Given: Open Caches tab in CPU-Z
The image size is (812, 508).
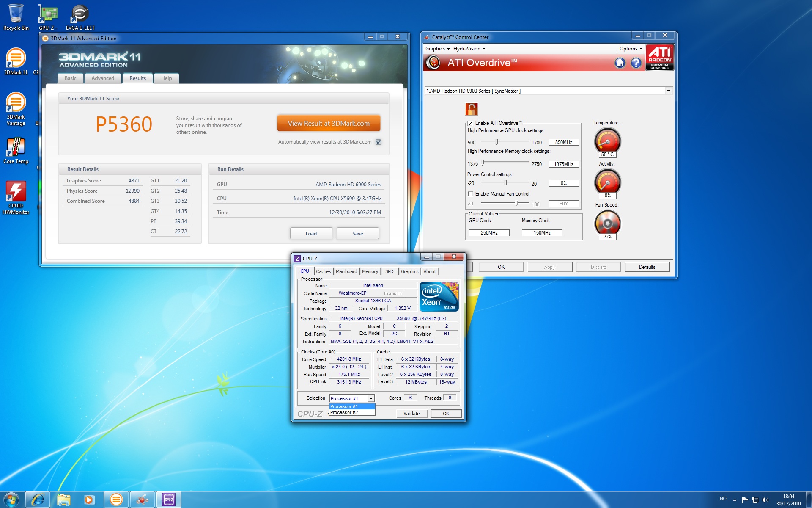Looking at the screenshot, I should click(x=324, y=271).
